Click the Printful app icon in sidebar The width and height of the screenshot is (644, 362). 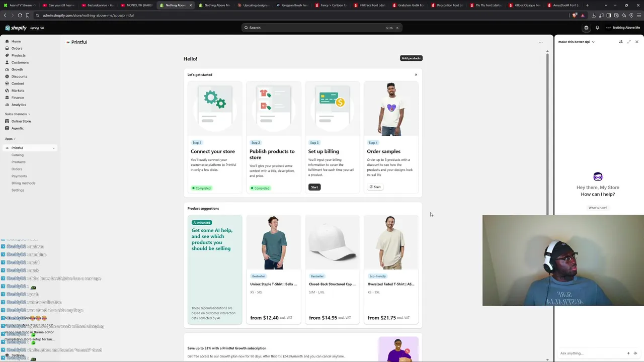[7, 148]
